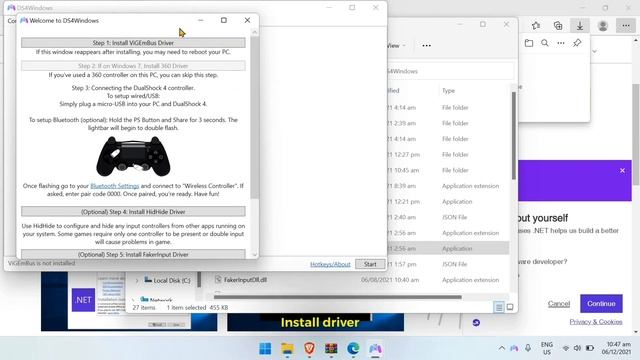Click the welcome window vertical scrollbar thumb
This screenshot has height=360, width=640.
[x=255, y=118]
